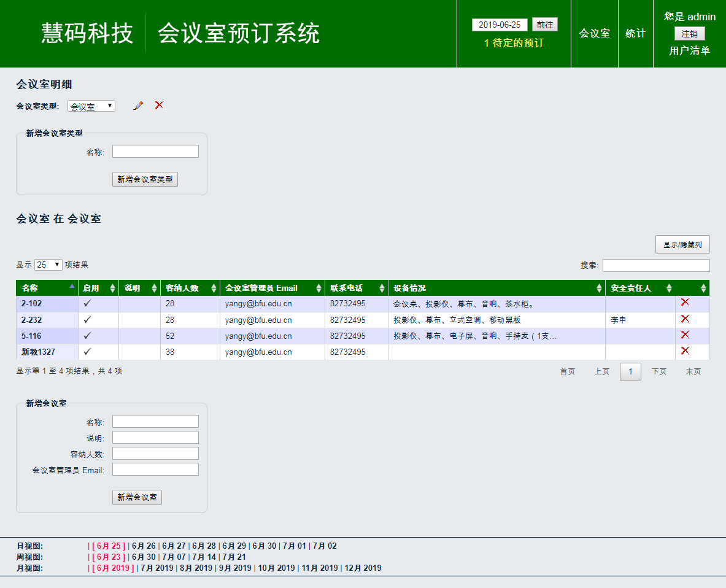This screenshot has height=588, width=726.
Task: Toggle the 启用 checkmark for room 新教1327
Action: (x=88, y=352)
